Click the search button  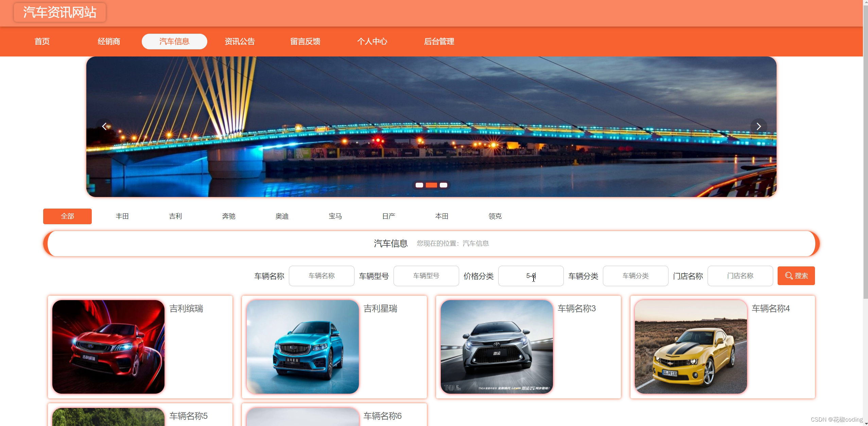tap(796, 276)
